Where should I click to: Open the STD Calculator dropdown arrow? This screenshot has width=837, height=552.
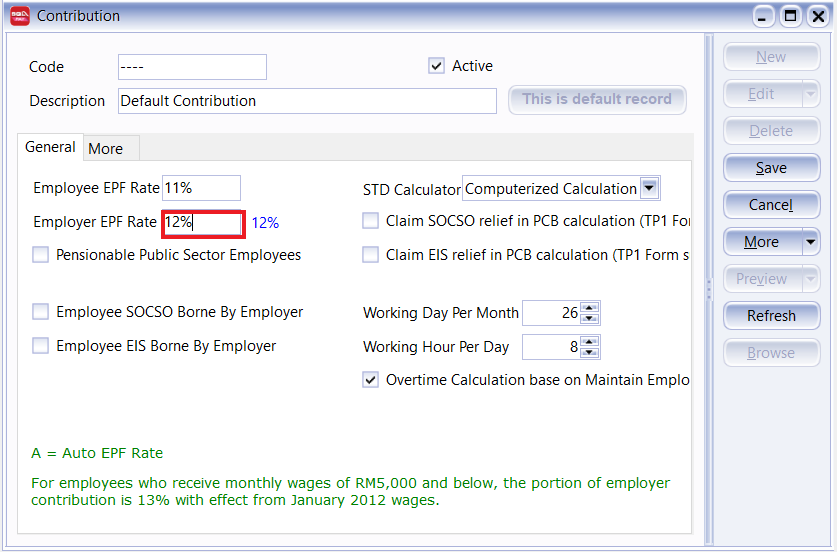pos(649,188)
